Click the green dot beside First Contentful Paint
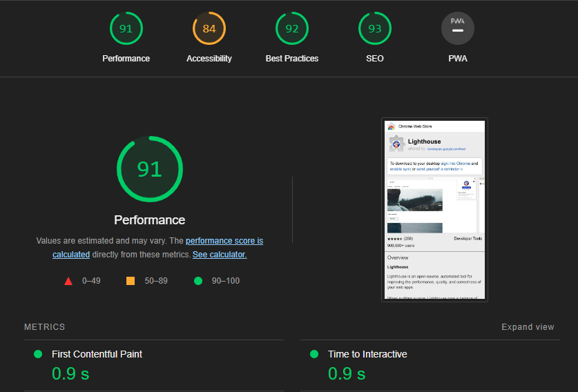The height and width of the screenshot is (392, 578). [x=38, y=354]
